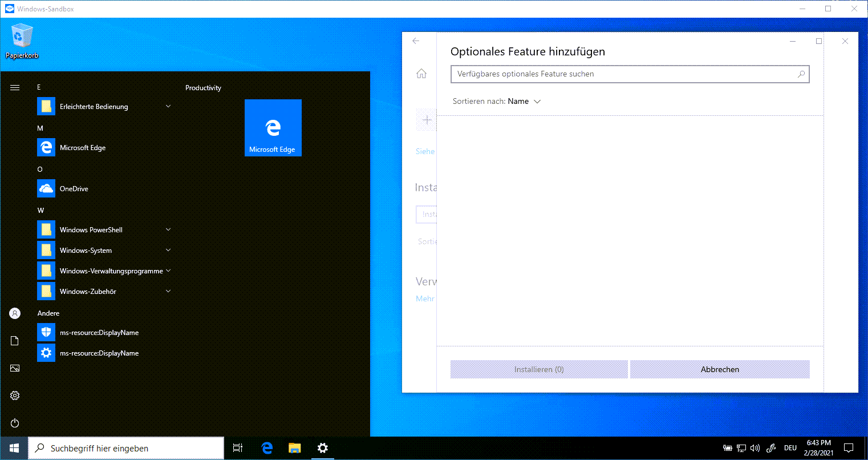The height and width of the screenshot is (460, 868).
Task: Open Documents icon in Start menu sidebar
Action: (15, 341)
